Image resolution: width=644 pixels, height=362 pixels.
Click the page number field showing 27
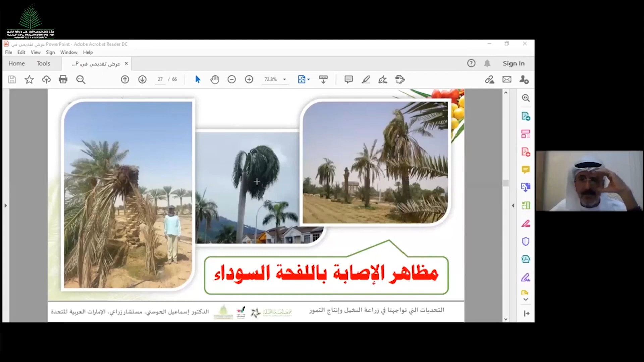tap(160, 79)
